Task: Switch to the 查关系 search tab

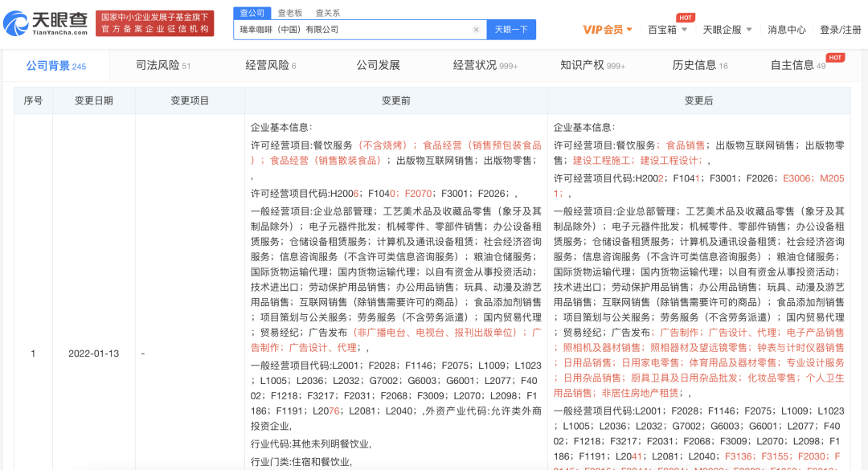Action: point(328,13)
